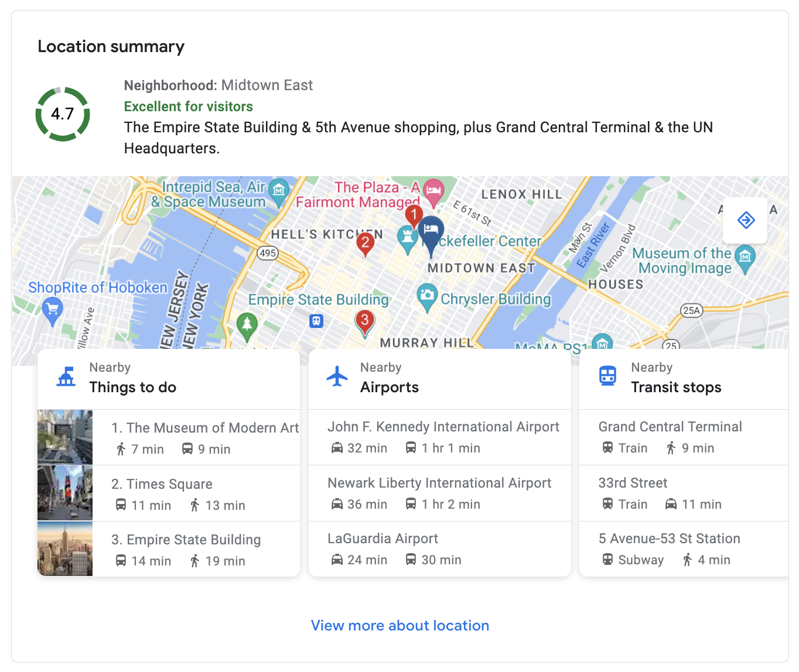
Task: Open directions using the blue diamond icon
Action: pyautogui.click(x=745, y=220)
